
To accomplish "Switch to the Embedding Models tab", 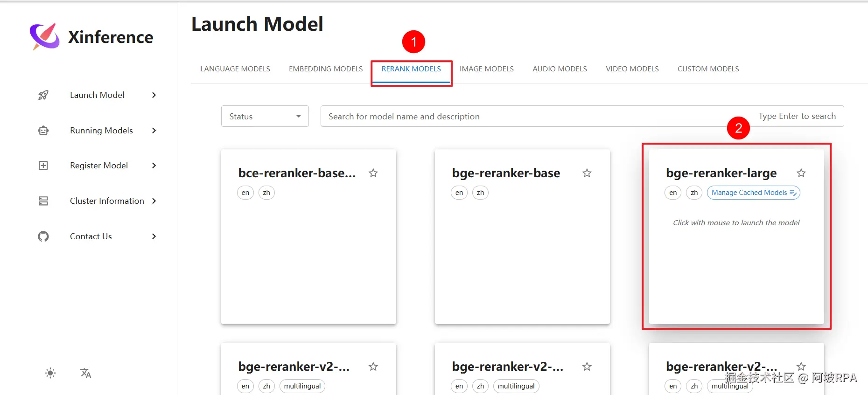I will click(326, 69).
